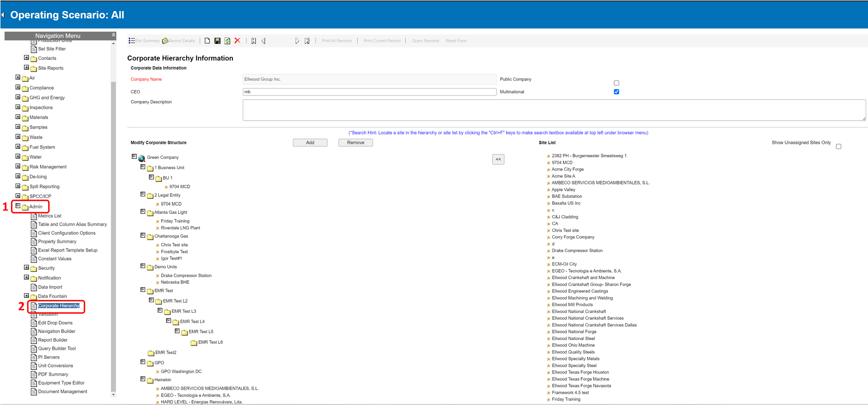Collapse the Atlanta Gas Light node
This screenshot has height=405, width=868.
coord(143,212)
